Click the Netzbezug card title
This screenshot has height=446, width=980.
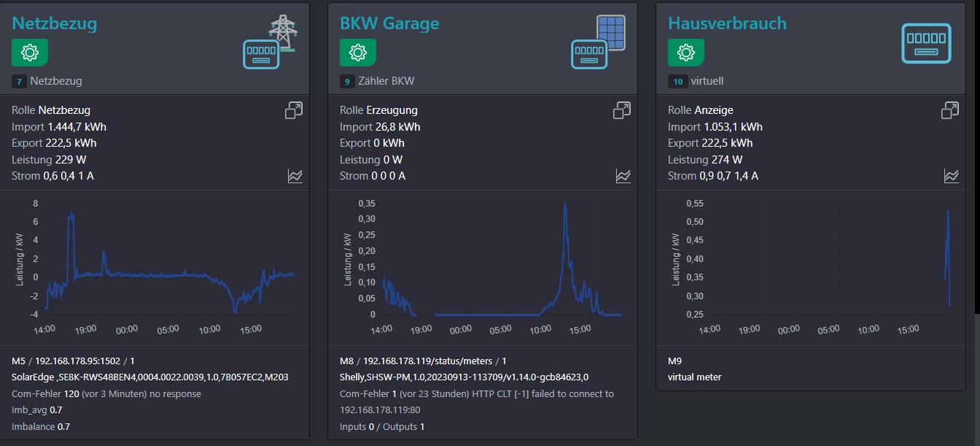[x=55, y=23]
